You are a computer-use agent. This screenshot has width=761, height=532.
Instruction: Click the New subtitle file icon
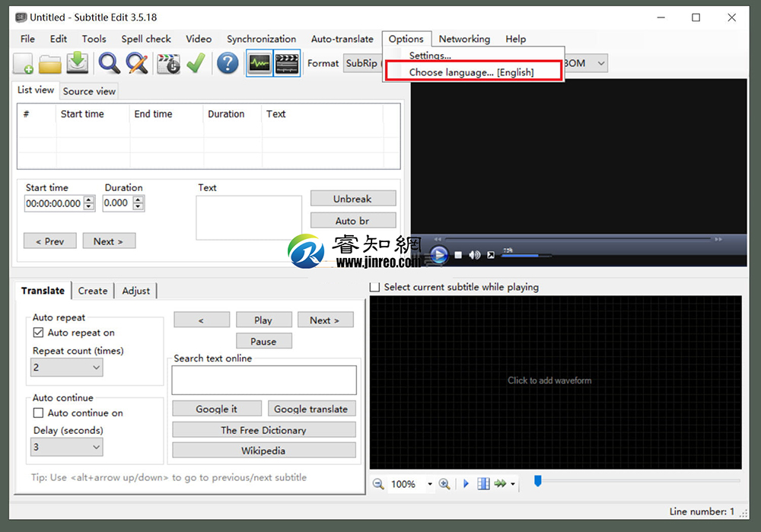23,64
